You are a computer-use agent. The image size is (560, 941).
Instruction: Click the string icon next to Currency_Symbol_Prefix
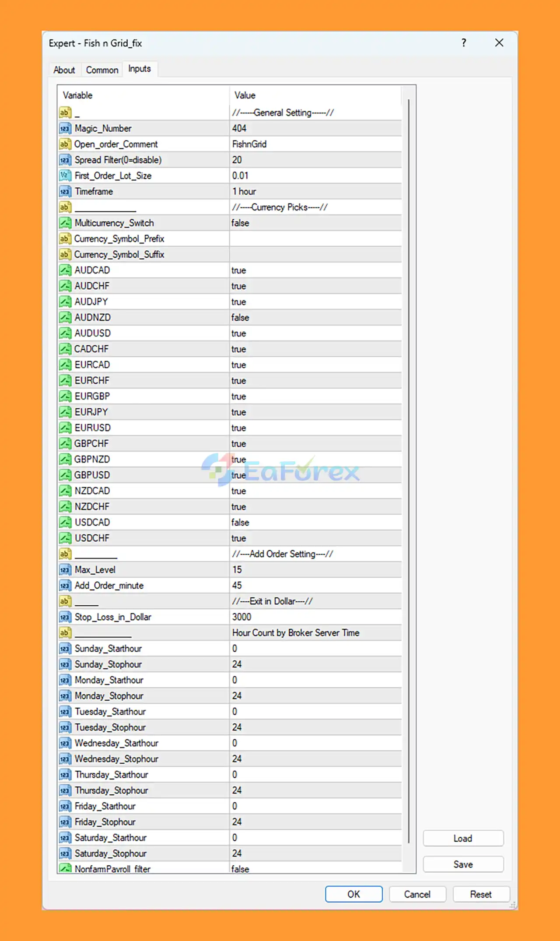[65, 239]
